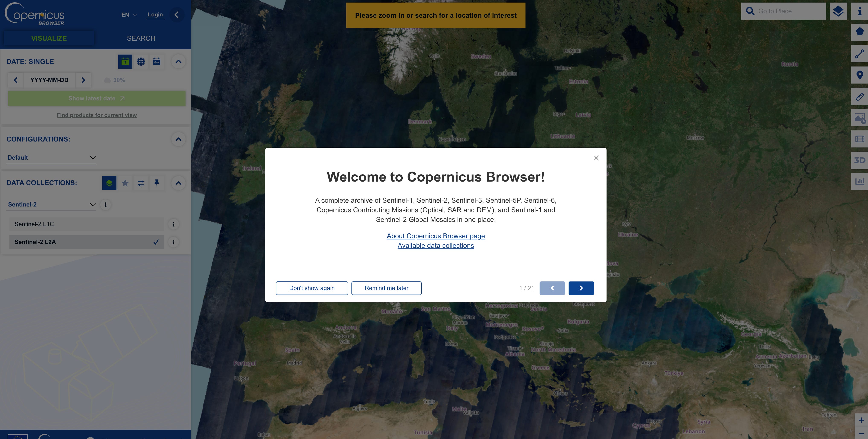
Task: Select the VISUALIZE tab
Action: click(49, 38)
